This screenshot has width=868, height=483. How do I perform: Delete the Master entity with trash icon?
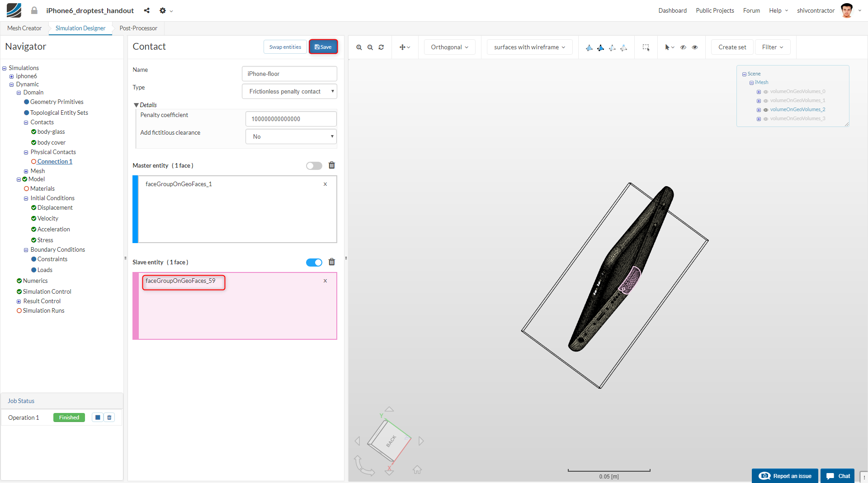pyautogui.click(x=332, y=165)
